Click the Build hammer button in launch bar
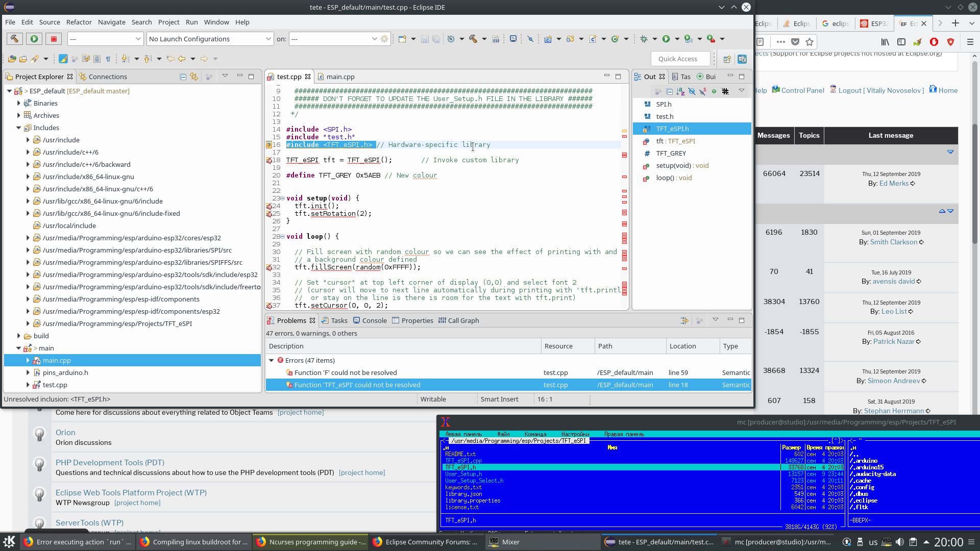 coord(14,39)
